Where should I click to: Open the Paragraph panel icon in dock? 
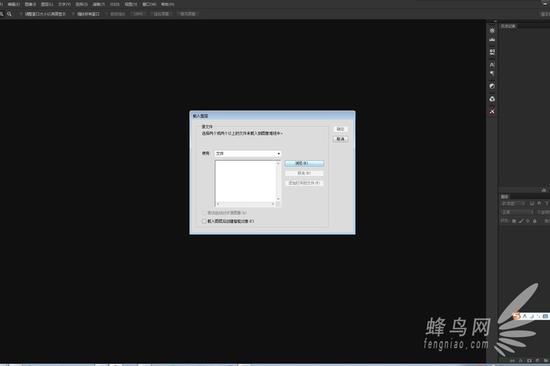492,73
